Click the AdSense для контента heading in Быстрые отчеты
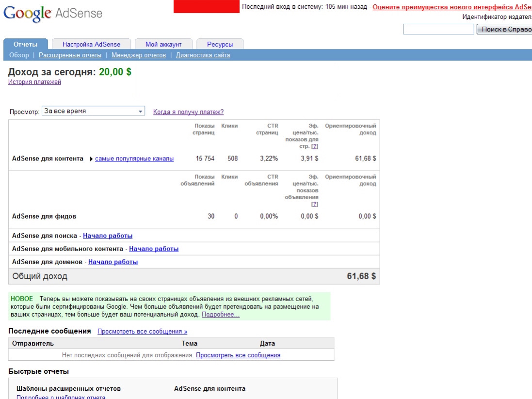532x399 pixels. (x=210, y=388)
